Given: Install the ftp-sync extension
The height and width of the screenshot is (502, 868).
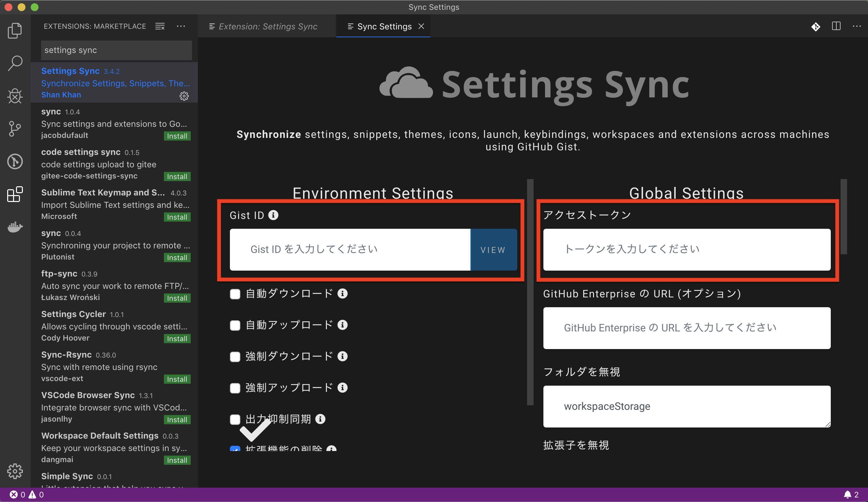Looking at the screenshot, I should tap(177, 298).
